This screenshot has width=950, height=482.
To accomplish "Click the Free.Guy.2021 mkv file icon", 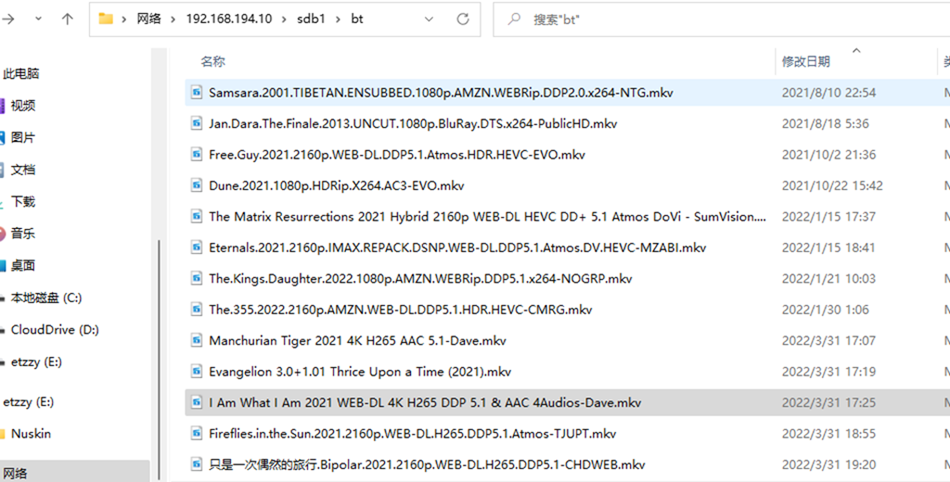I will (x=196, y=154).
